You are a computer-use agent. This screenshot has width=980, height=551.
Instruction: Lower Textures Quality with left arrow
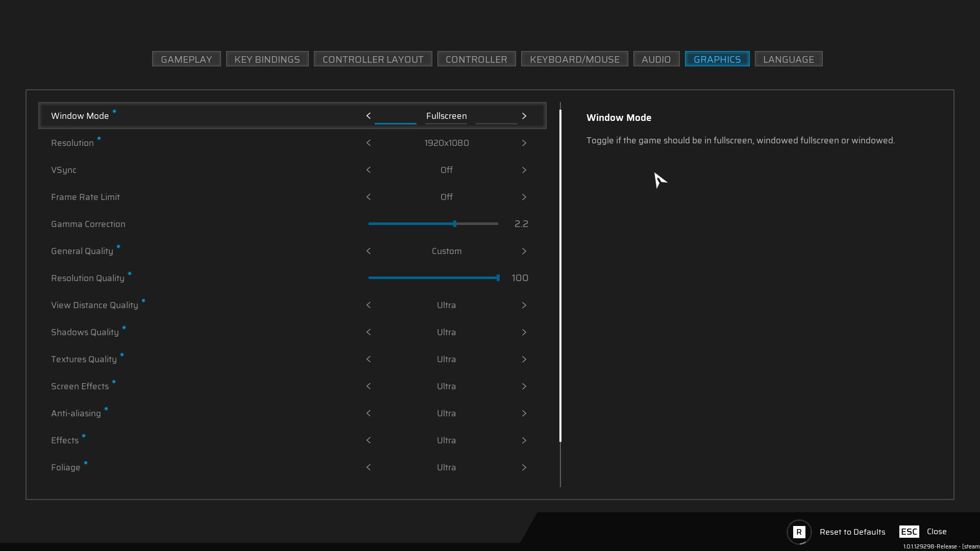point(368,359)
